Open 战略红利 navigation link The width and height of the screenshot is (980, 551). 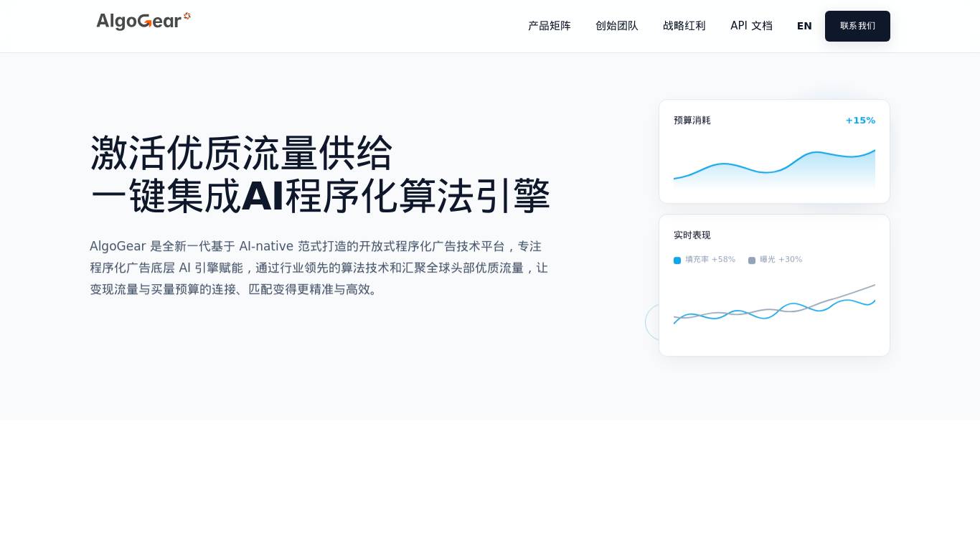tap(684, 26)
